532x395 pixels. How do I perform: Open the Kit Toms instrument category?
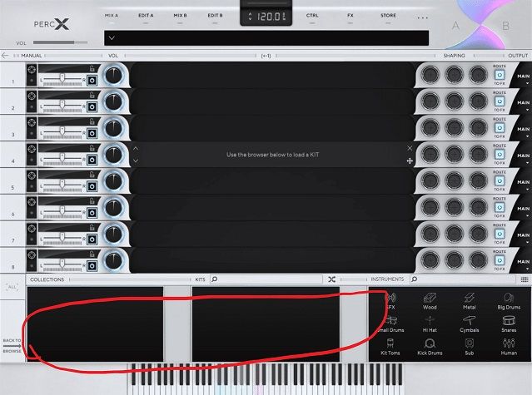click(390, 347)
